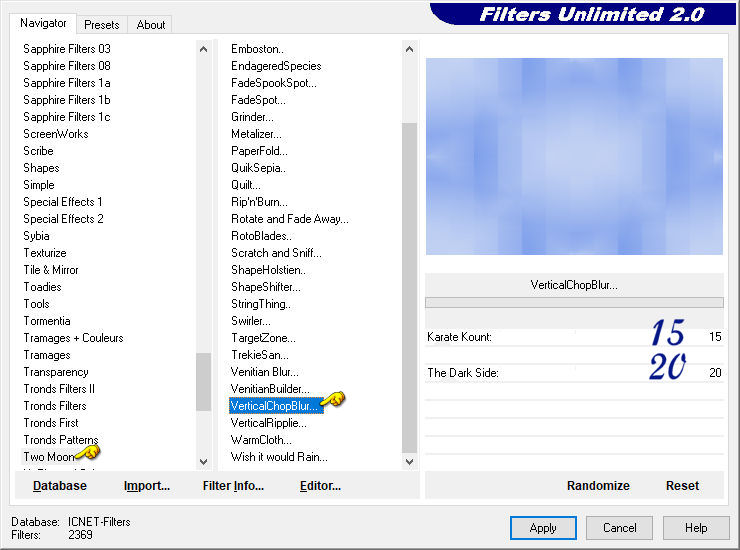Select Venitian Blur... filter

(264, 372)
